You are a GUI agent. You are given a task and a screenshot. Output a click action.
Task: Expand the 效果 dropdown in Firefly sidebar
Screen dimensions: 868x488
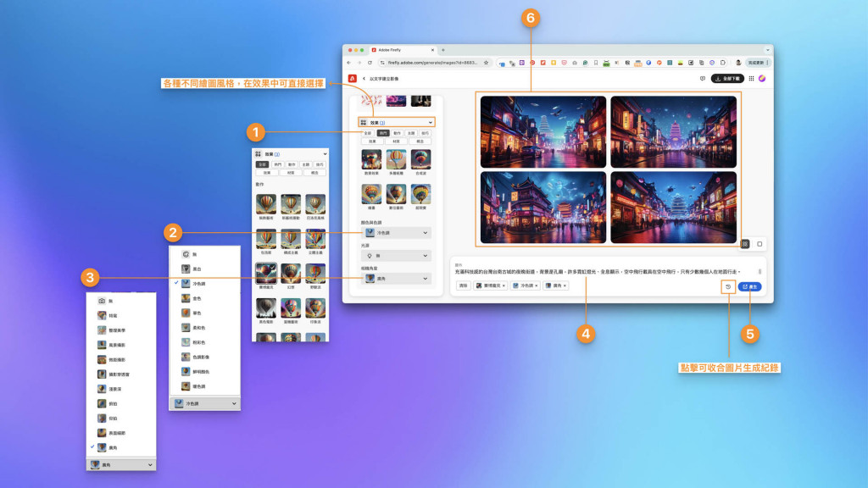pos(396,122)
